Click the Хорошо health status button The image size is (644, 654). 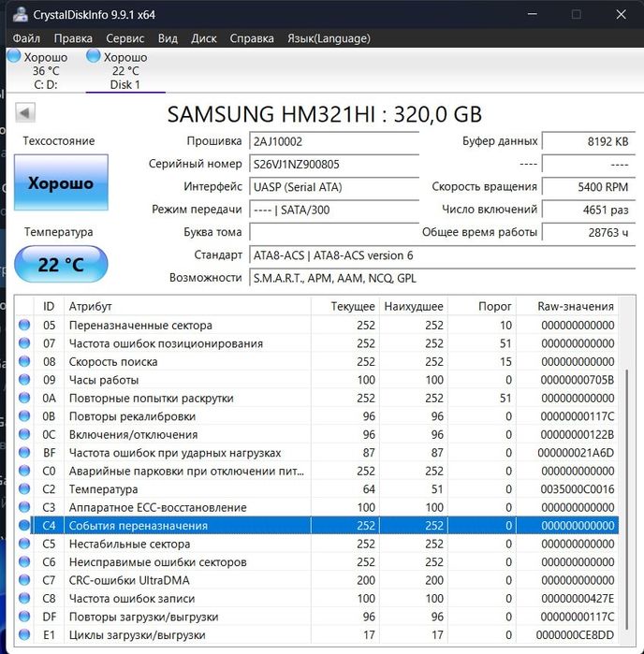click(61, 182)
